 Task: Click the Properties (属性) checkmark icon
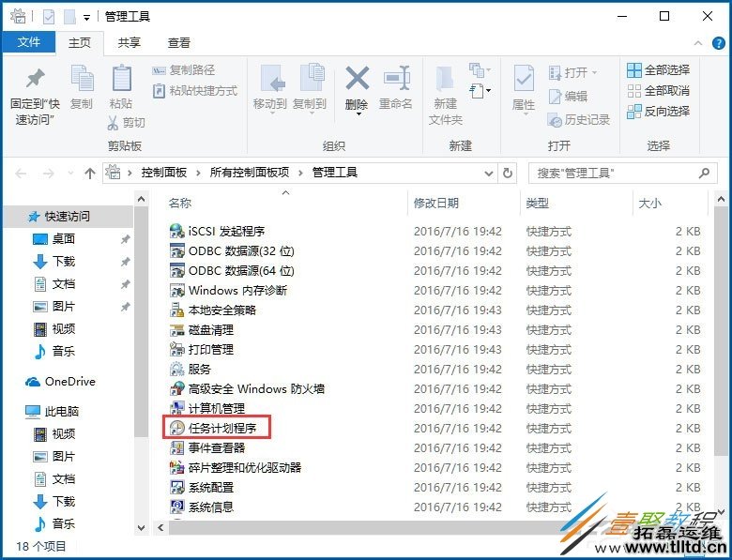524,78
